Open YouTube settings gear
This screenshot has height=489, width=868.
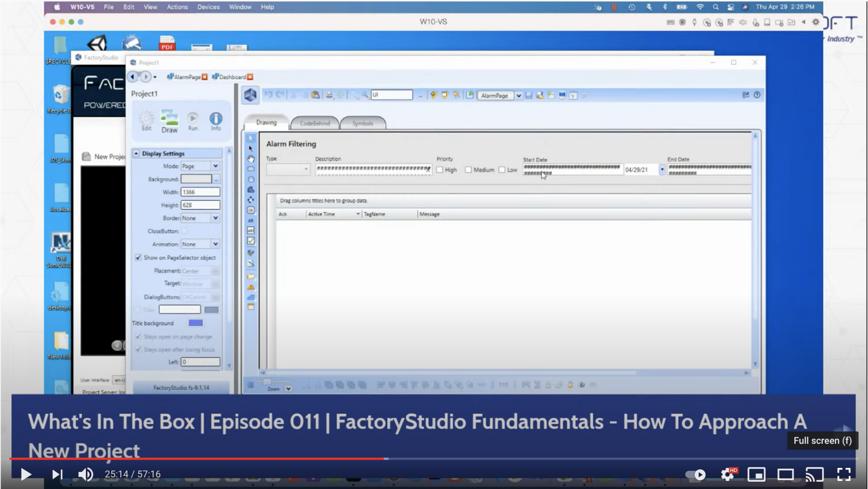click(x=728, y=474)
